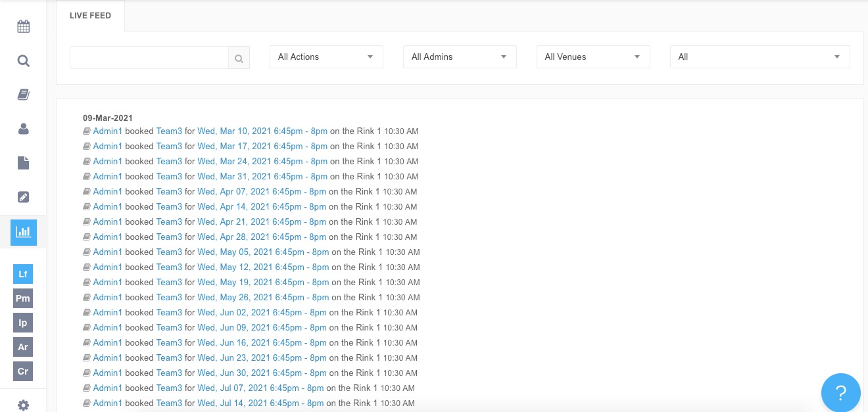Select the Pm sidebar shortcut
This screenshot has height=412, width=868.
coord(23,298)
